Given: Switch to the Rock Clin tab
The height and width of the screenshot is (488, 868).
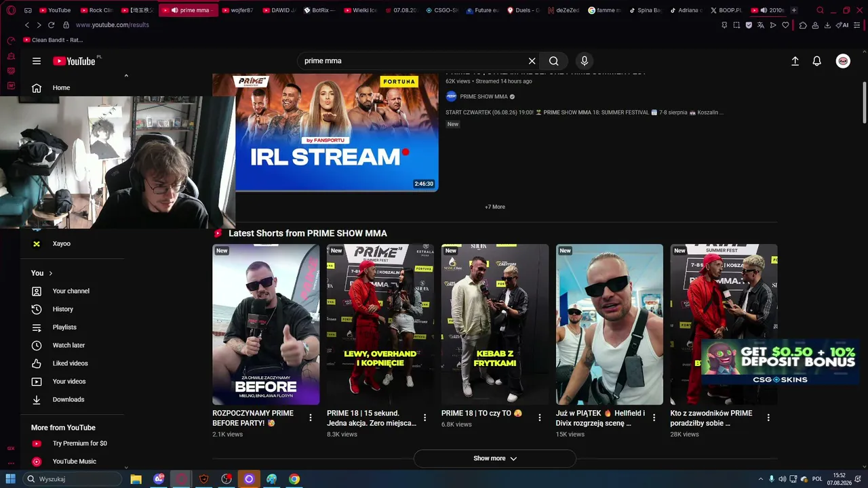Looking at the screenshot, I should (96, 10).
